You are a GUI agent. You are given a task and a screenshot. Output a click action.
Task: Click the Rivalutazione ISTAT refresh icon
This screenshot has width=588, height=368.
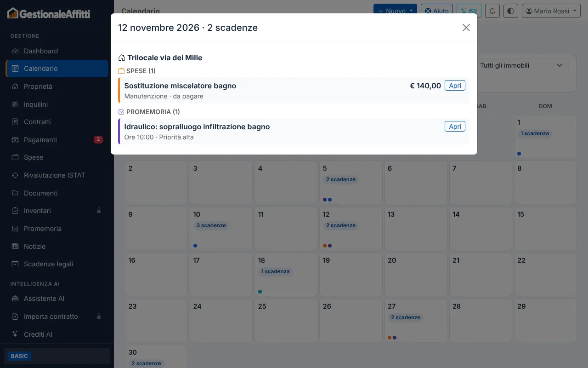pos(15,175)
